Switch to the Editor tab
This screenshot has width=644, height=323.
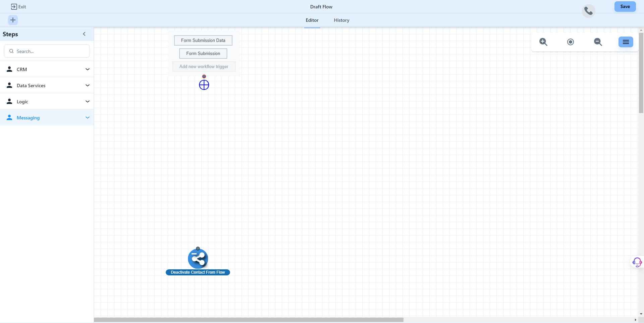click(x=312, y=20)
